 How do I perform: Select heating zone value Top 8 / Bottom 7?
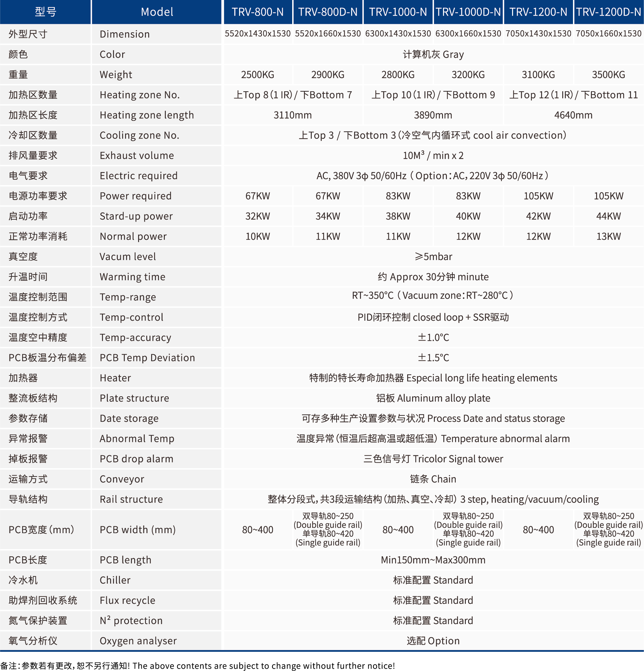coord(293,95)
